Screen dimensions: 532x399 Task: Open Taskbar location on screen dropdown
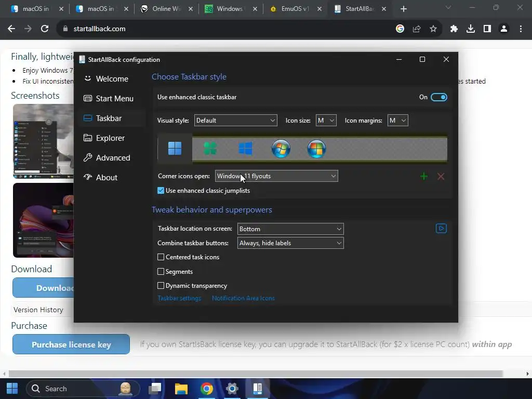290,229
